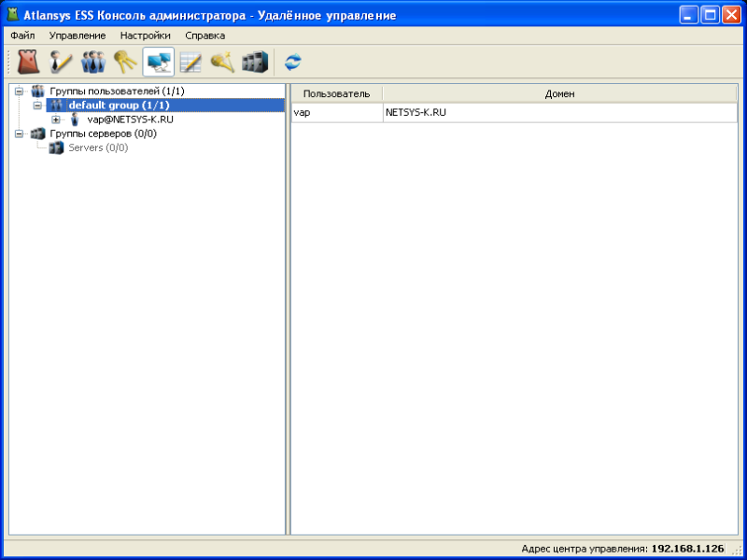Viewport: 747px width, 560px height.
Task: Click the app icon in the title bar
Action: tap(13, 16)
